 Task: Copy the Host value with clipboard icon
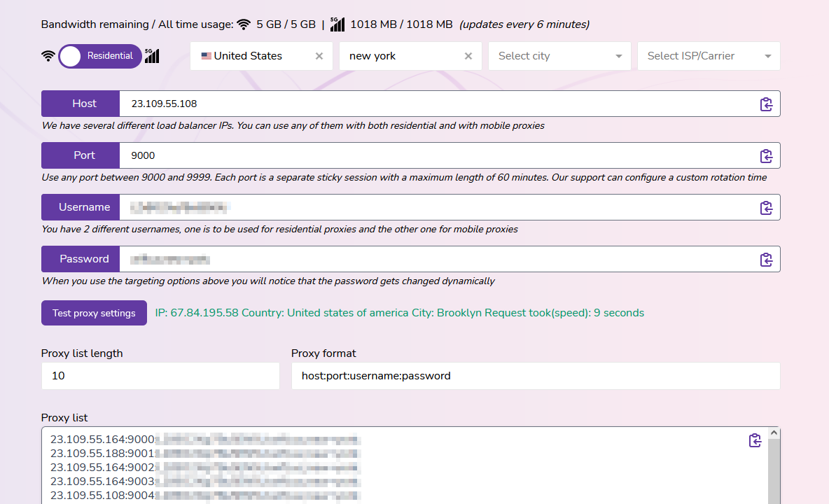[766, 104]
